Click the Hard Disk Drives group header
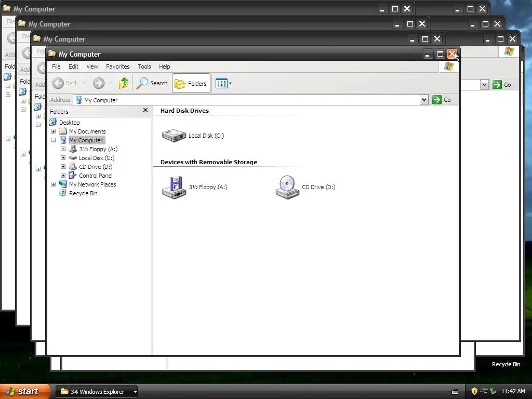Viewport: 532px width, 399px height. pyautogui.click(x=184, y=111)
